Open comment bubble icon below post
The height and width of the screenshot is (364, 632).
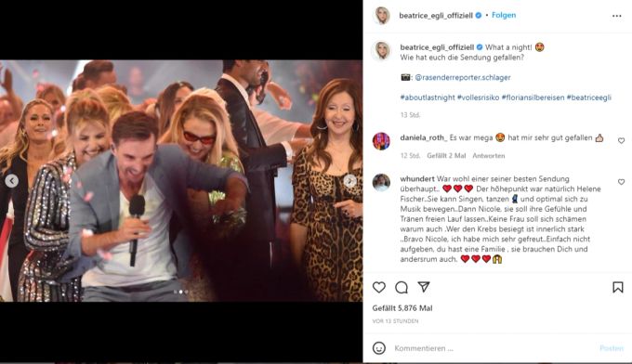[402, 288]
